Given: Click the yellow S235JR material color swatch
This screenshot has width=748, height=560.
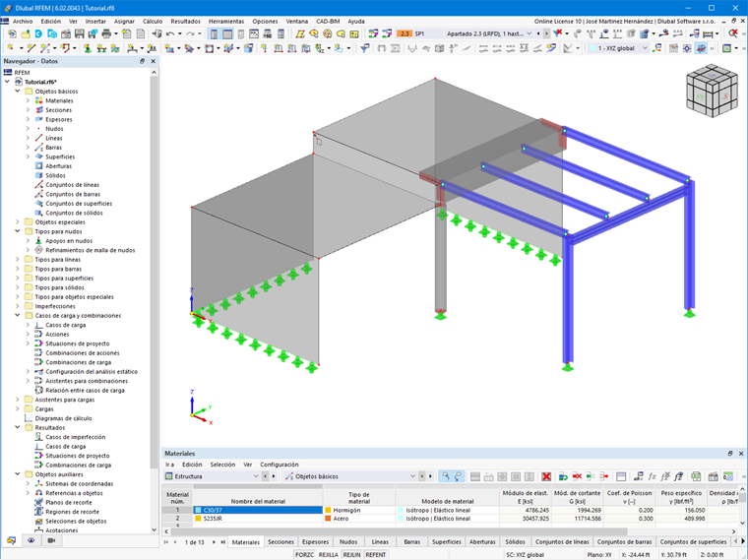Looking at the screenshot, I should [x=198, y=518].
